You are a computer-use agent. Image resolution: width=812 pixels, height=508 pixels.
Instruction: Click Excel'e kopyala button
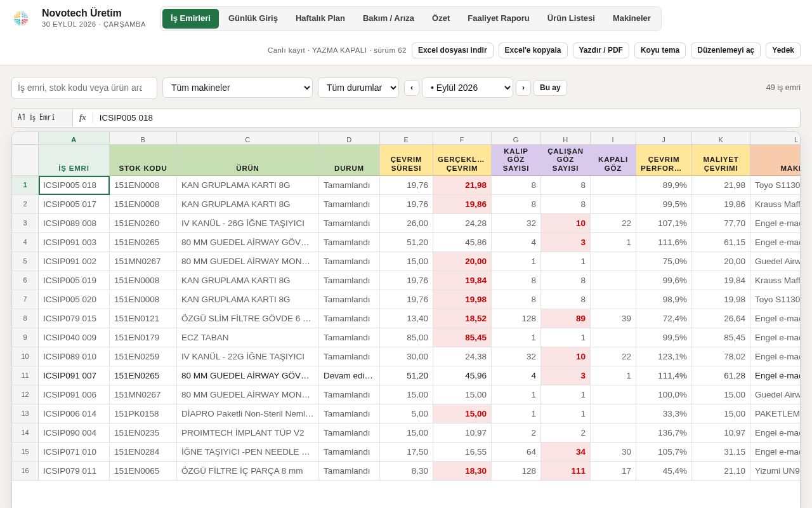pyautogui.click(x=533, y=51)
